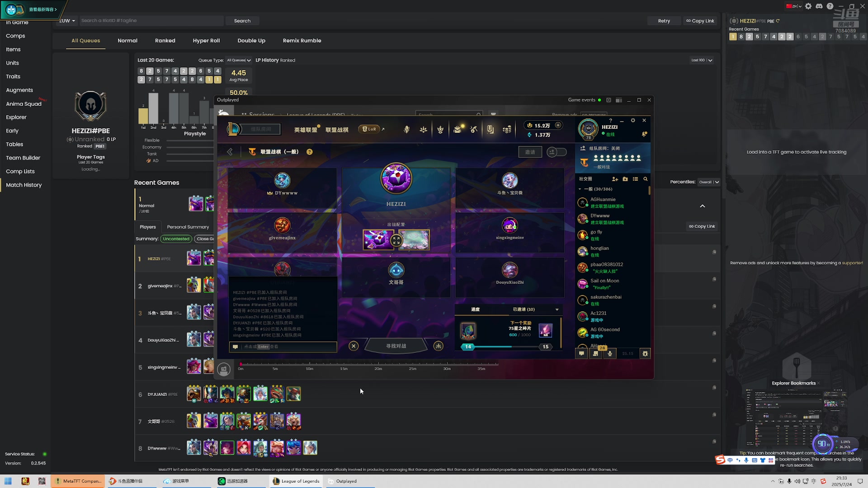Open the Queue Type dropdown showing All Queues
868x488 pixels.
(239, 60)
